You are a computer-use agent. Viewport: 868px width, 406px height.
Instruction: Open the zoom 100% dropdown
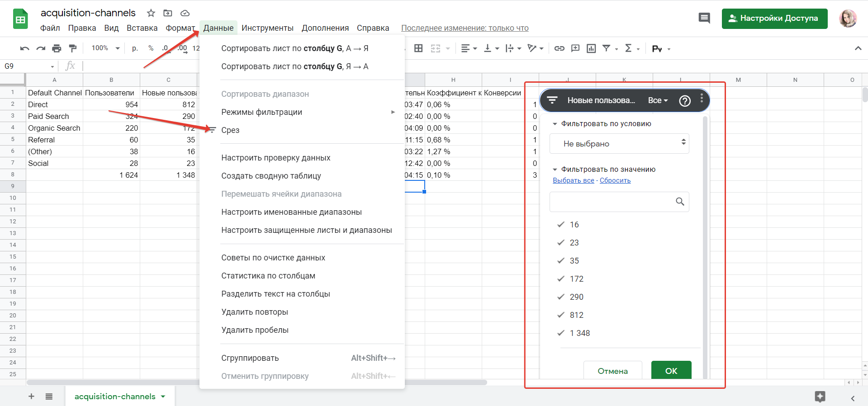tap(105, 48)
